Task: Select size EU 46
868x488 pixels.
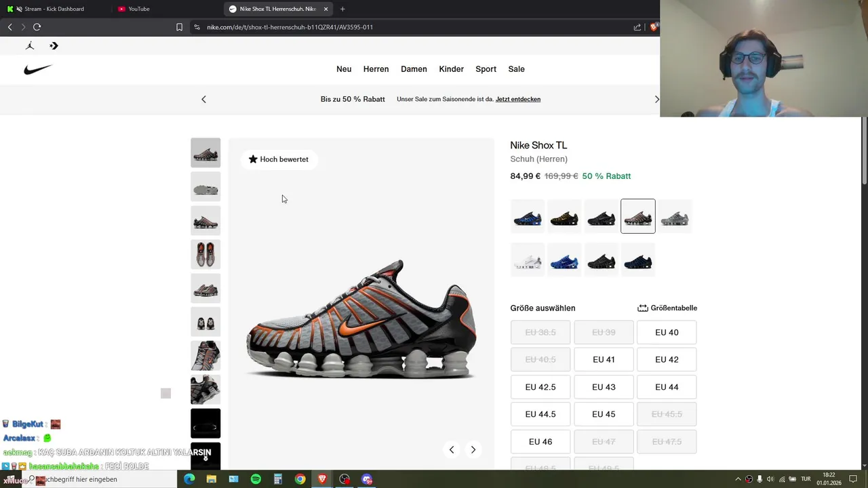Action: pyautogui.click(x=540, y=441)
